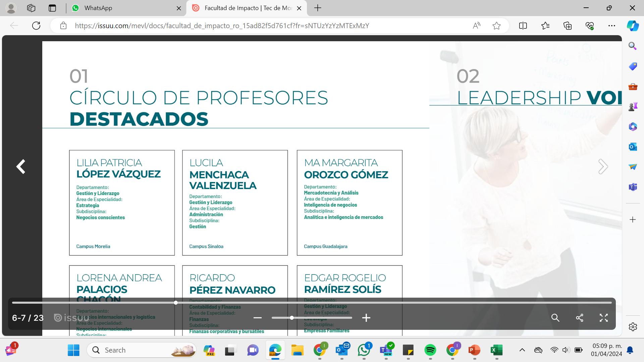The image size is (644, 362).
Task: Go to next page with right arrow
Action: click(603, 167)
